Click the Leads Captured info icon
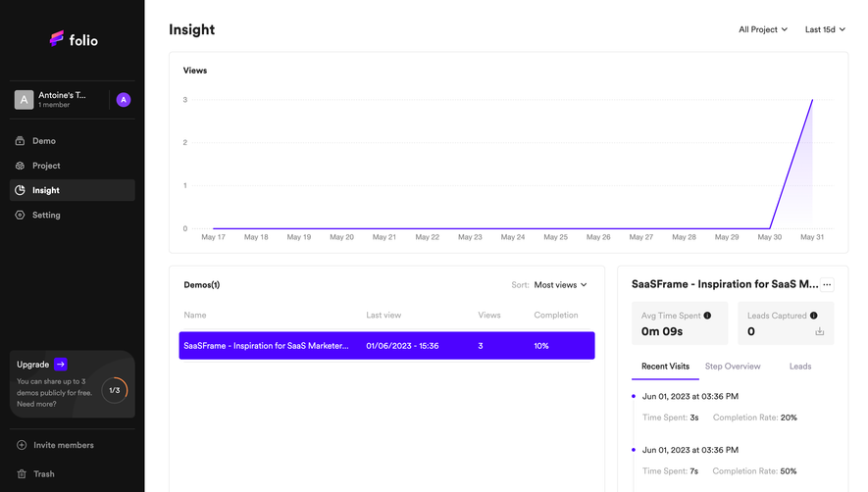 click(814, 316)
